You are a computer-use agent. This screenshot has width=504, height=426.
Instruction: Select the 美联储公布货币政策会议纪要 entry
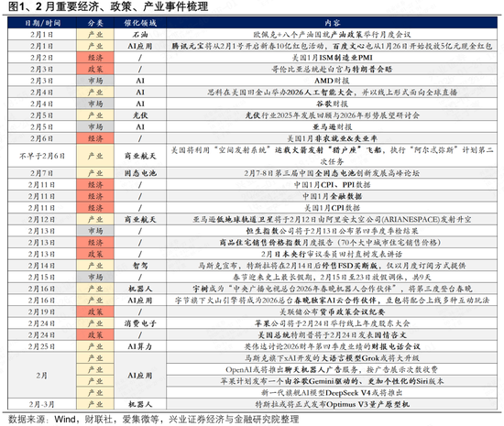pyautogui.click(x=332, y=312)
